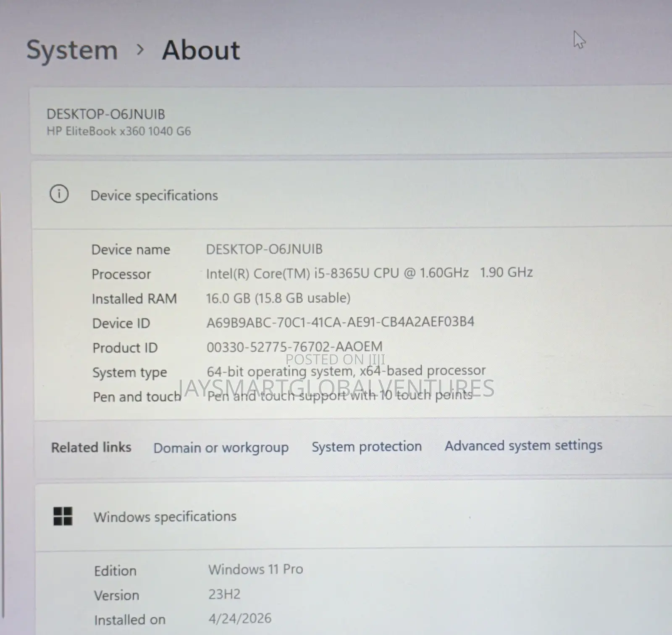Screen dimensions: 672x635
Task: Select the About page title
Action: point(201,50)
